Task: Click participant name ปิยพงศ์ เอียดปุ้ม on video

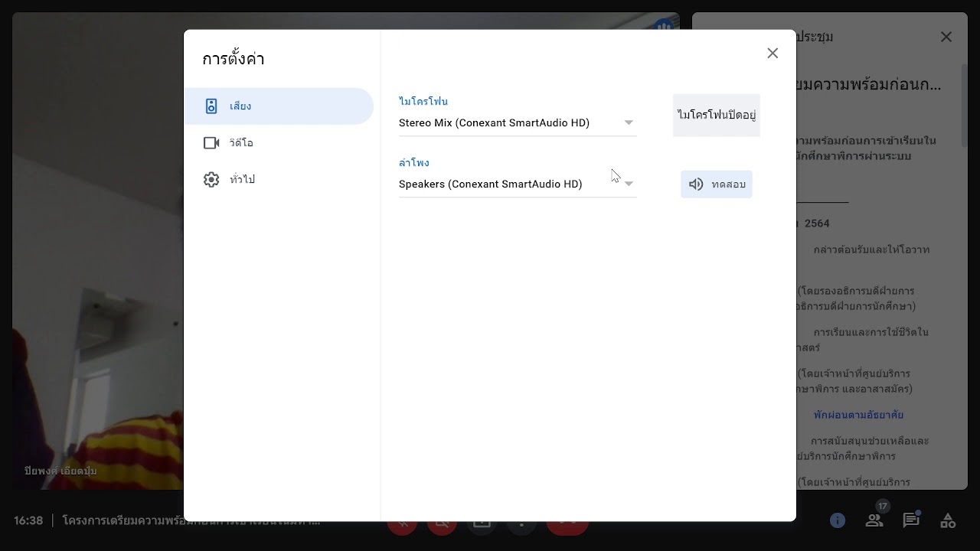Action: [60, 471]
